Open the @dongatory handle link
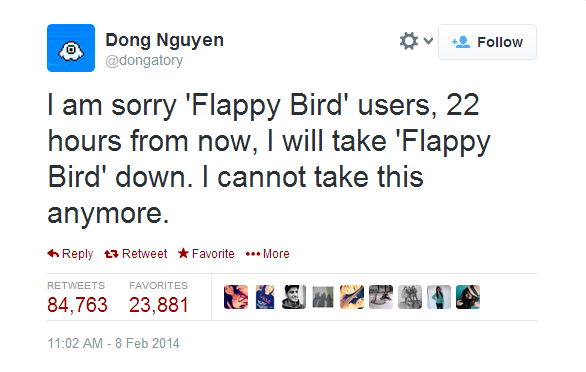 pos(144,60)
